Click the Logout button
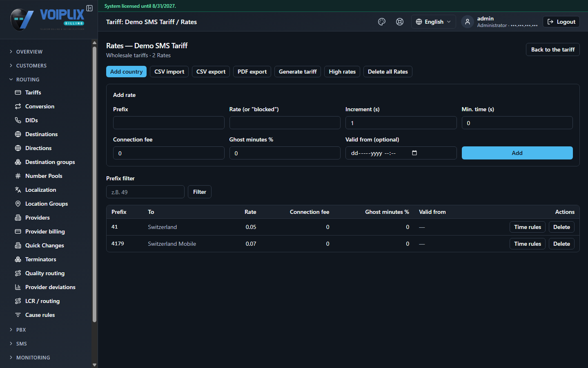Screen dimensions: 588x368 561,22
